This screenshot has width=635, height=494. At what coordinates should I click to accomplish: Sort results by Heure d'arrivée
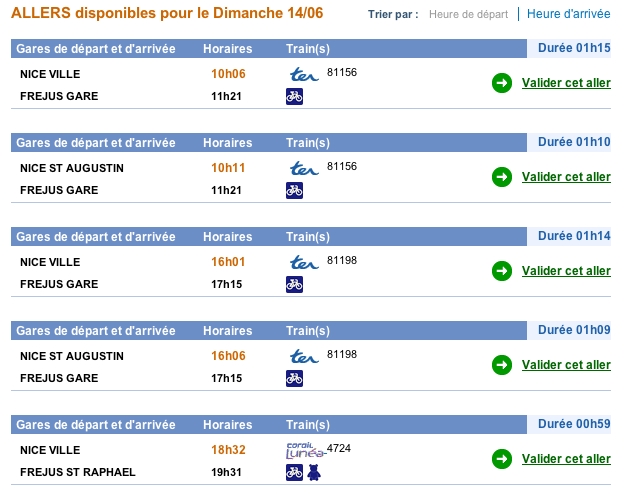click(x=569, y=14)
